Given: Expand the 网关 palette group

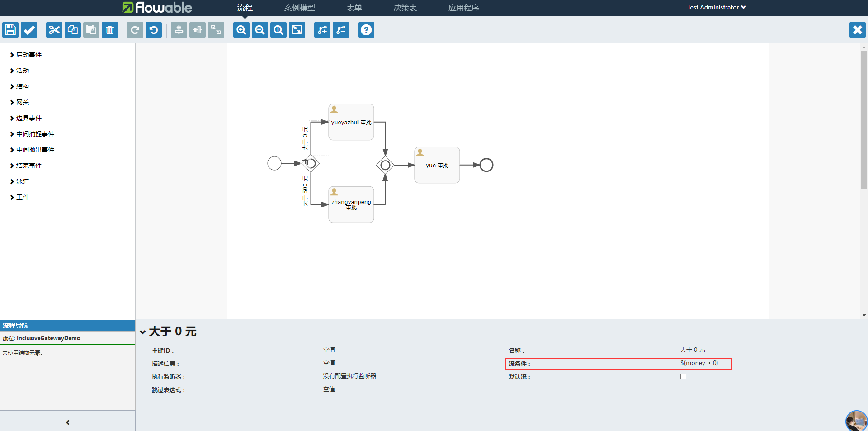Looking at the screenshot, I should pyautogui.click(x=19, y=102).
